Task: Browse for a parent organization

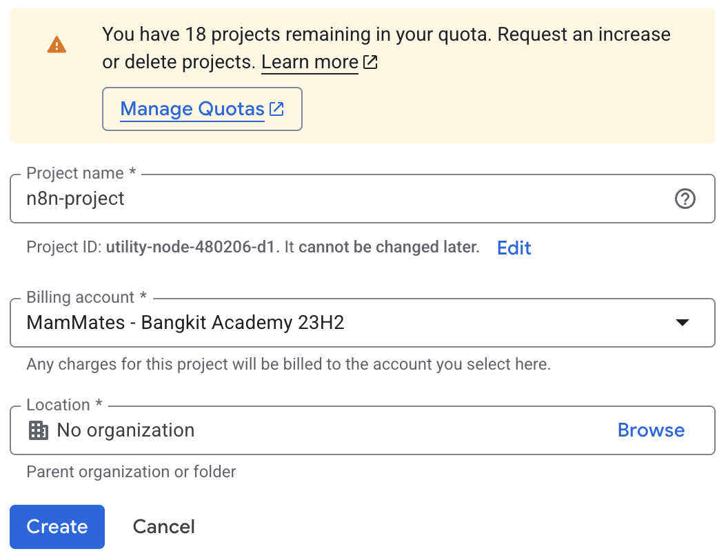Action: coord(651,430)
